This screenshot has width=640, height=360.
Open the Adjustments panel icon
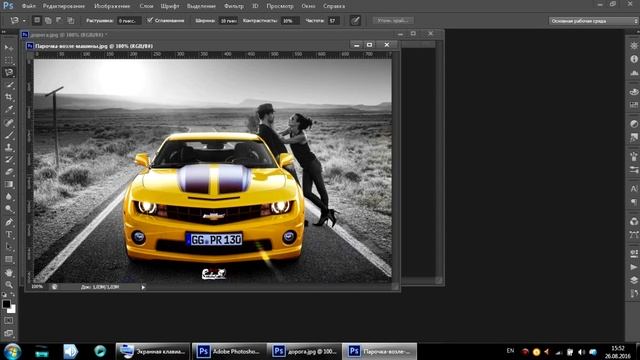(634, 124)
